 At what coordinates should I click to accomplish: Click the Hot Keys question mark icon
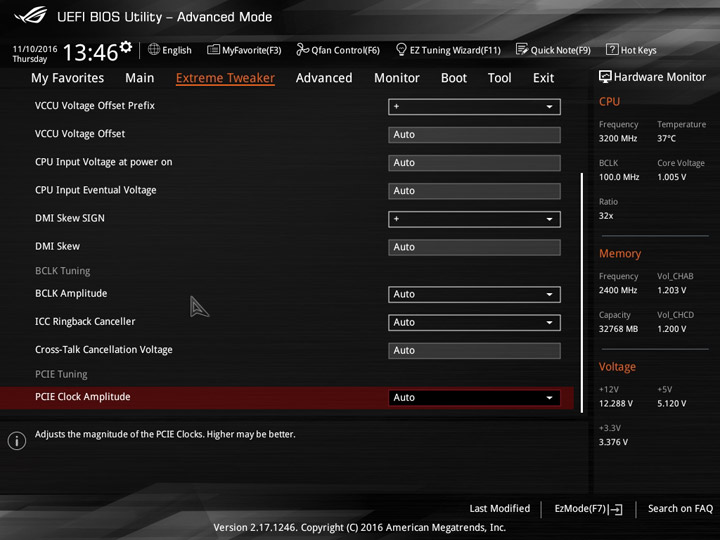612,49
